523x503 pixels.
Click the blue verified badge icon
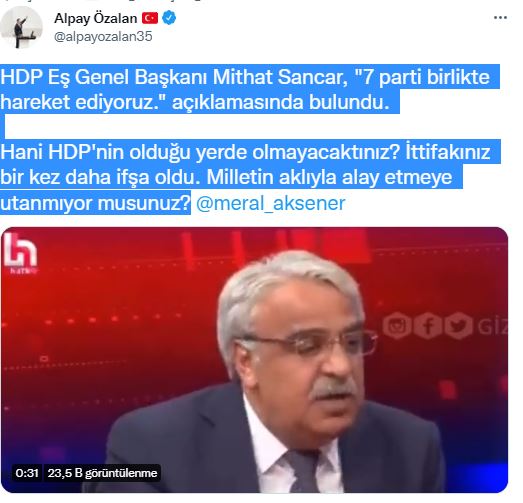(x=169, y=18)
